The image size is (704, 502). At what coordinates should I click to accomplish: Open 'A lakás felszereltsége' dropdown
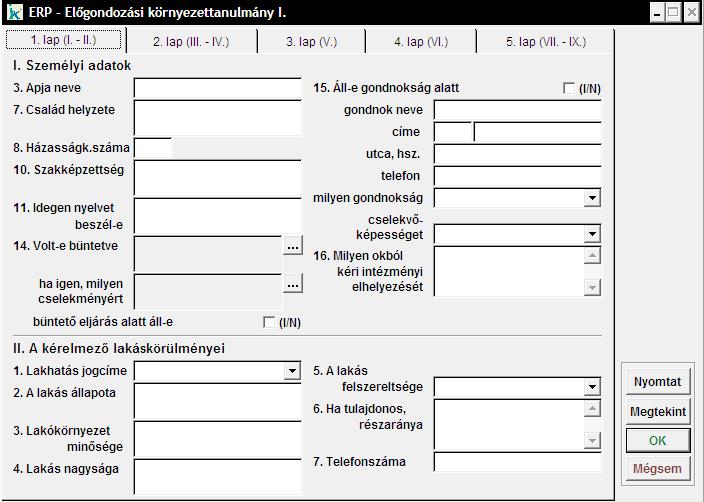click(593, 387)
